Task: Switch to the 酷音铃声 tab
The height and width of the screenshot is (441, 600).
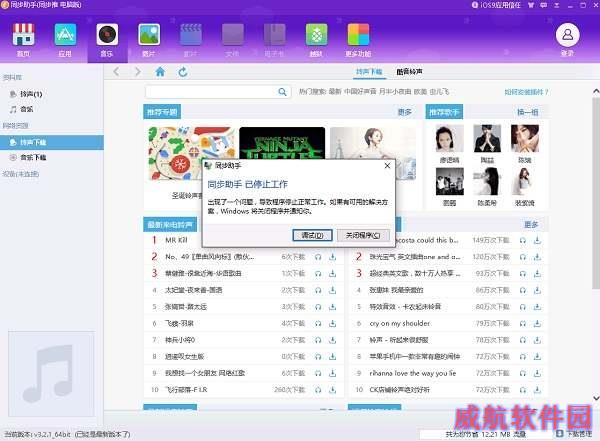Action: click(x=409, y=72)
